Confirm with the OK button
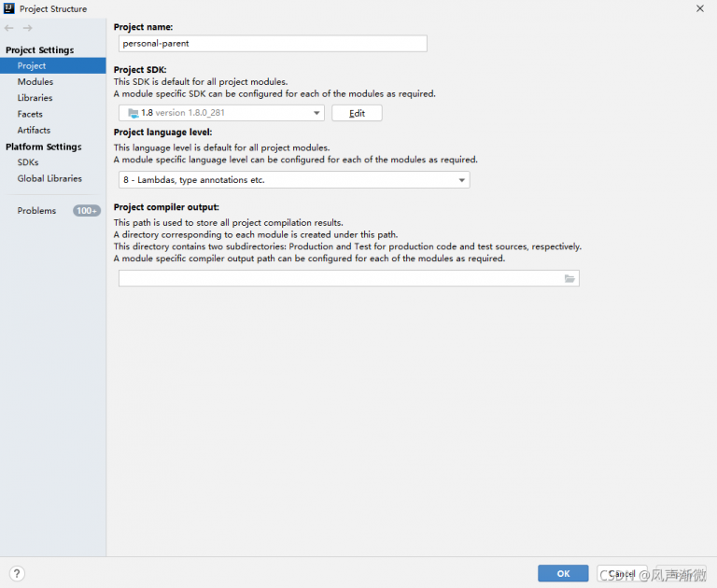 pos(563,574)
